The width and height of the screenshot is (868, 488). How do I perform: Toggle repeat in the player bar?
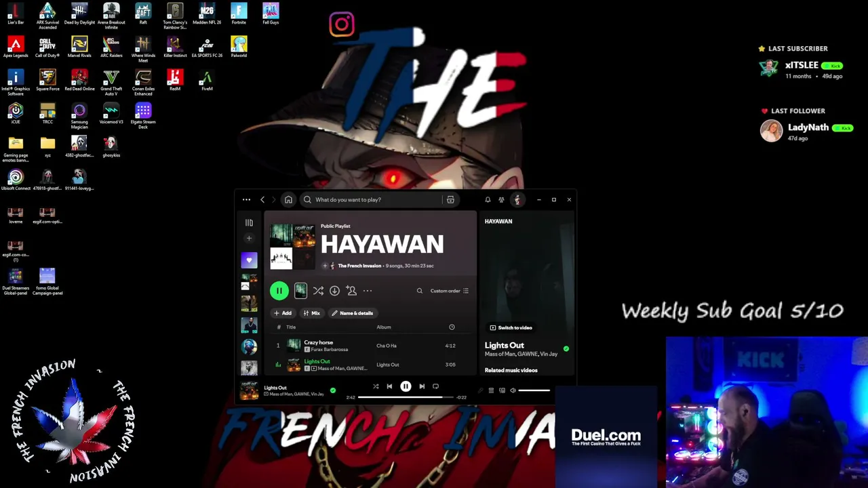point(435,386)
